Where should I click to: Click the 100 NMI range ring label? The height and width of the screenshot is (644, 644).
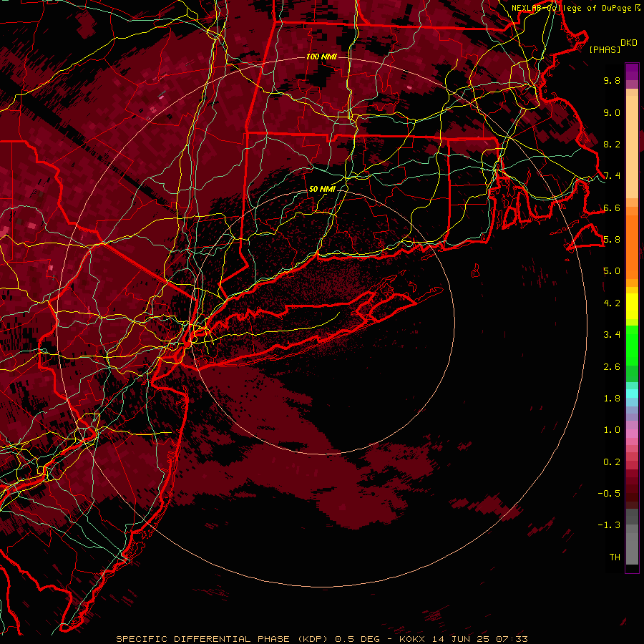pyautogui.click(x=321, y=57)
